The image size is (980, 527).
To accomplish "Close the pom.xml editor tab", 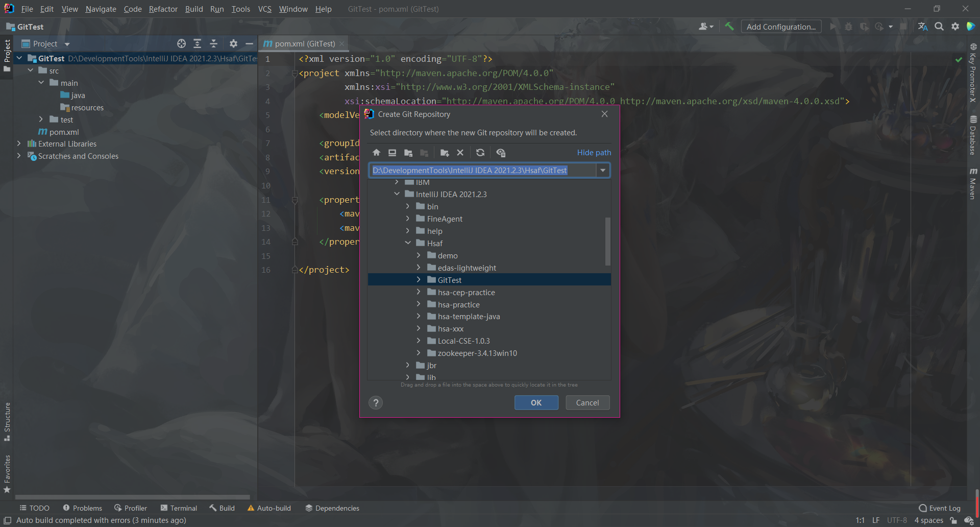I will pos(342,44).
